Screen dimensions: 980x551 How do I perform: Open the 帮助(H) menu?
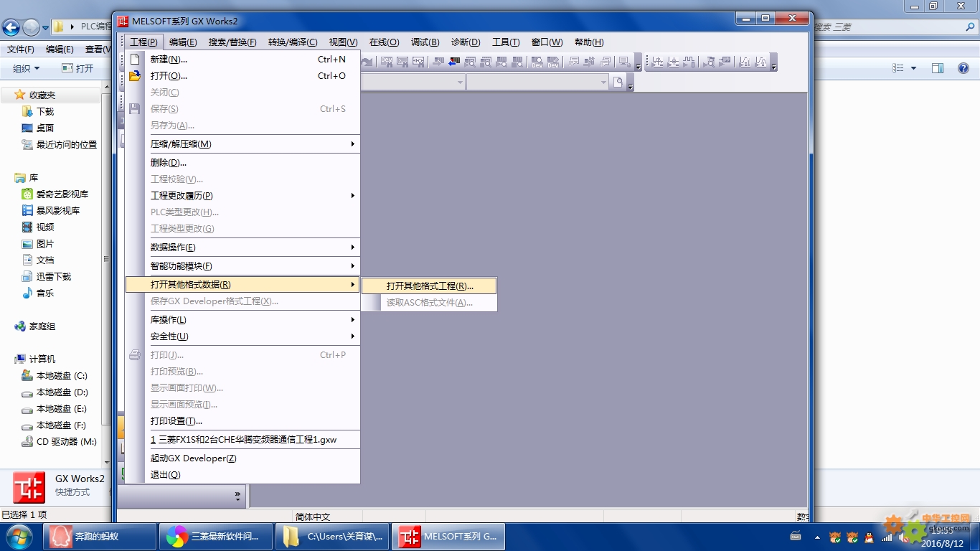click(589, 42)
